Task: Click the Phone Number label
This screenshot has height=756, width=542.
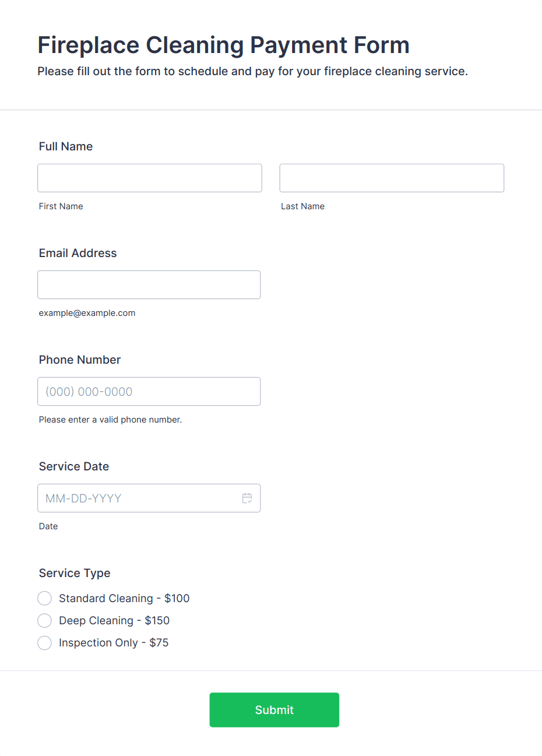Action: [x=80, y=360]
